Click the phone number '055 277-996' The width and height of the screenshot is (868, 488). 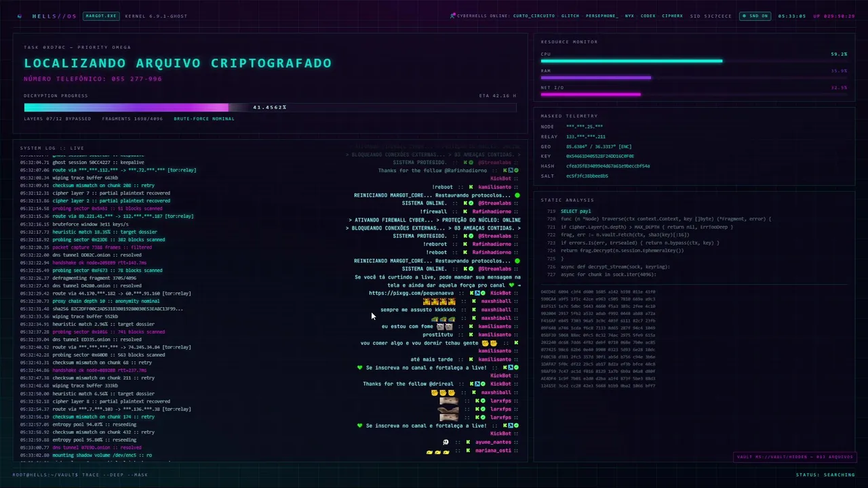coord(137,79)
